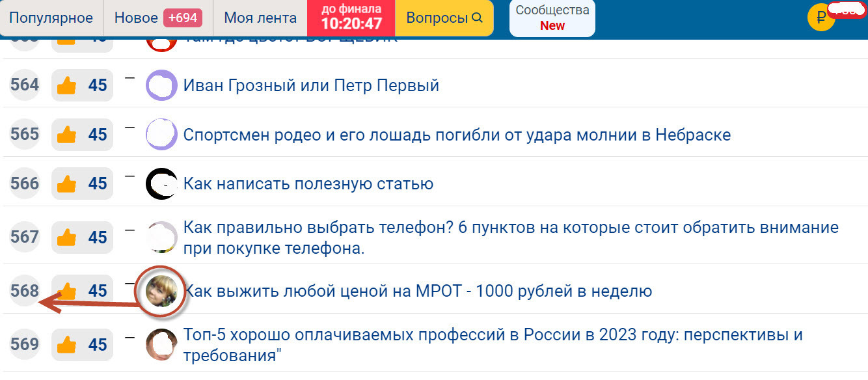
Task: Click the red "до финала" countdown timer
Action: pyautogui.click(x=353, y=18)
